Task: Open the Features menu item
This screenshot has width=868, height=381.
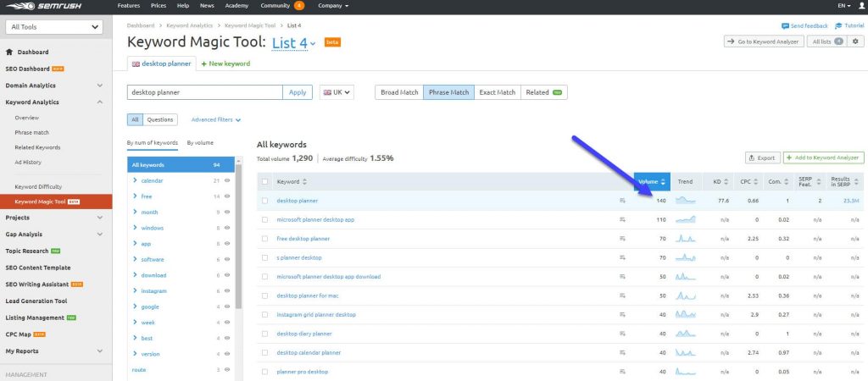Action: click(129, 6)
